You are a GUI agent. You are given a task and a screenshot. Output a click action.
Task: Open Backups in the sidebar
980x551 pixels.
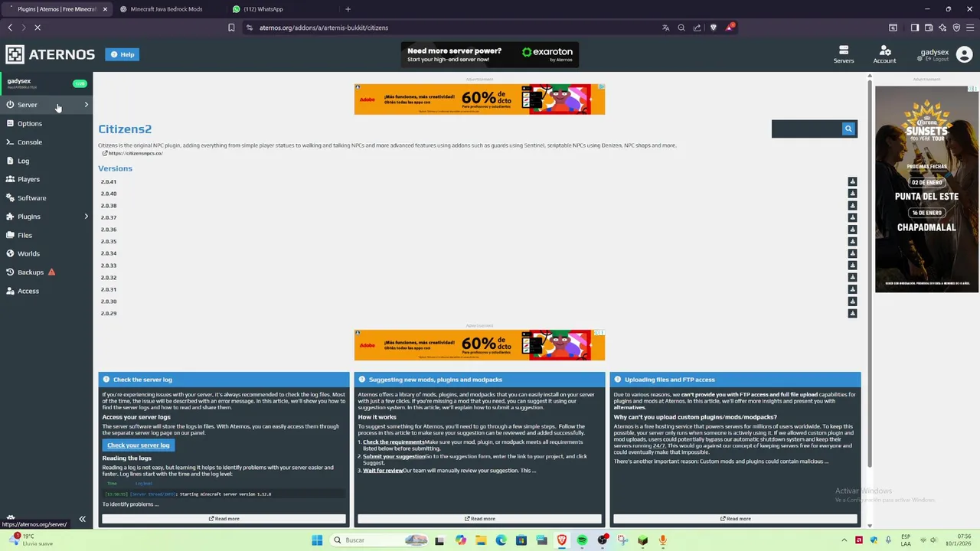coord(46,272)
